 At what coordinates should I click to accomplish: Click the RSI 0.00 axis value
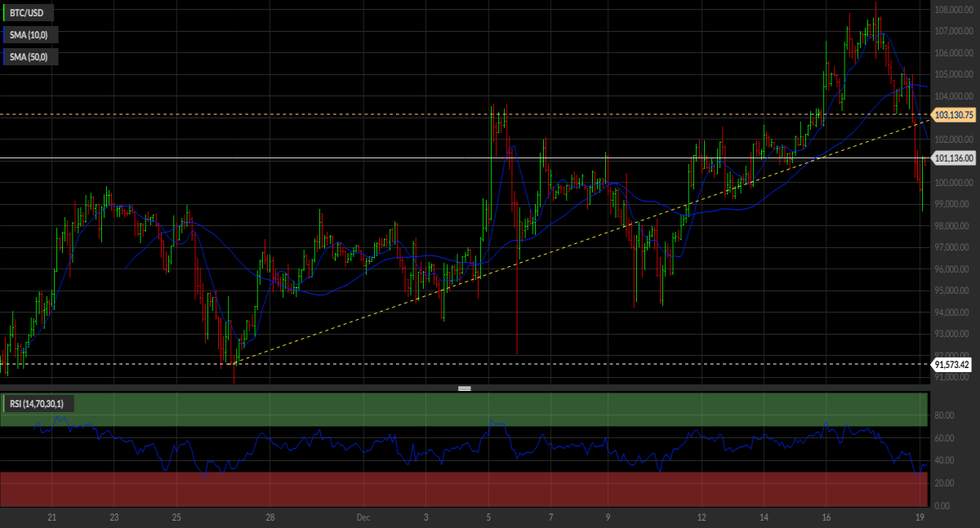[943, 506]
